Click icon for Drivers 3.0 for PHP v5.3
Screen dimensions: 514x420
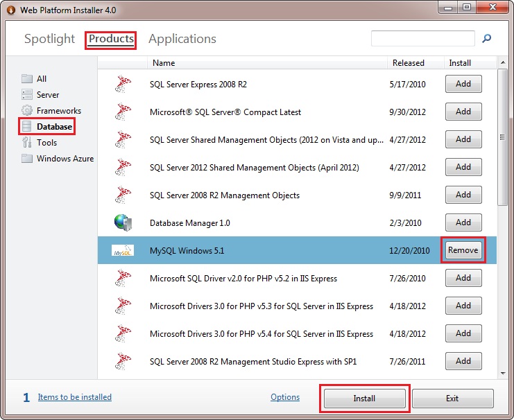pyautogui.click(x=123, y=306)
